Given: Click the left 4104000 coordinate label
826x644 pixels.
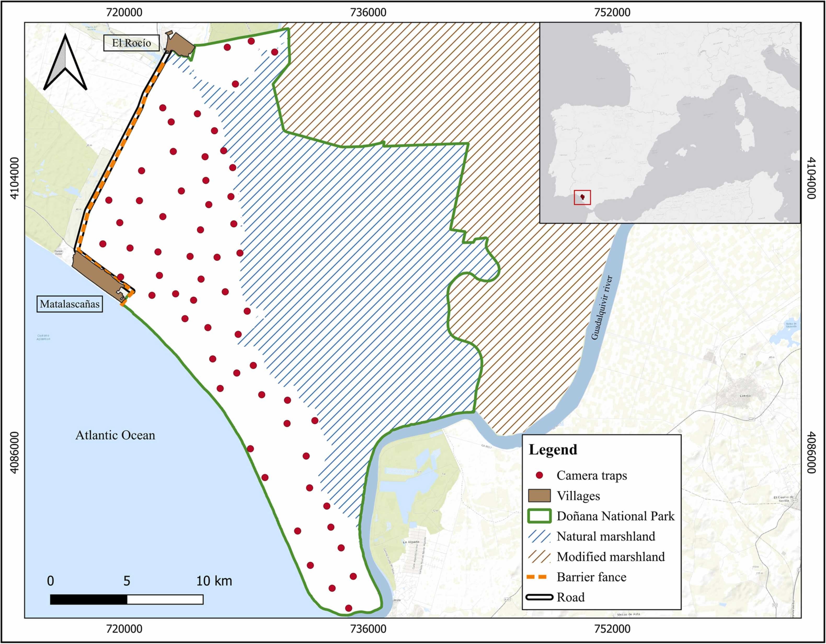Looking at the screenshot, I should [14, 178].
